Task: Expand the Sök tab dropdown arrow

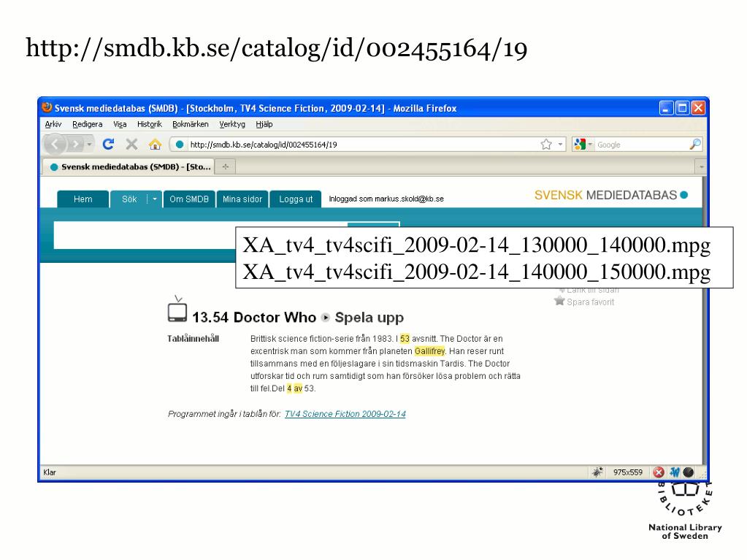Action: [154, 199]
